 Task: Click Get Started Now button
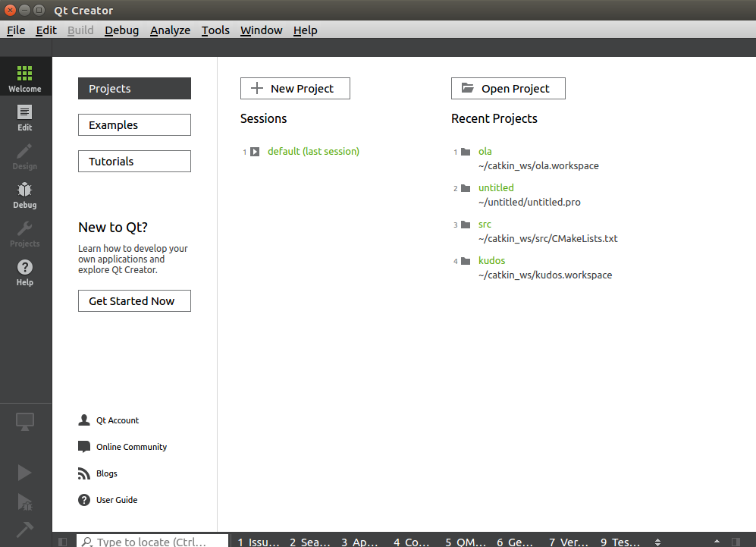coord(134,301)
